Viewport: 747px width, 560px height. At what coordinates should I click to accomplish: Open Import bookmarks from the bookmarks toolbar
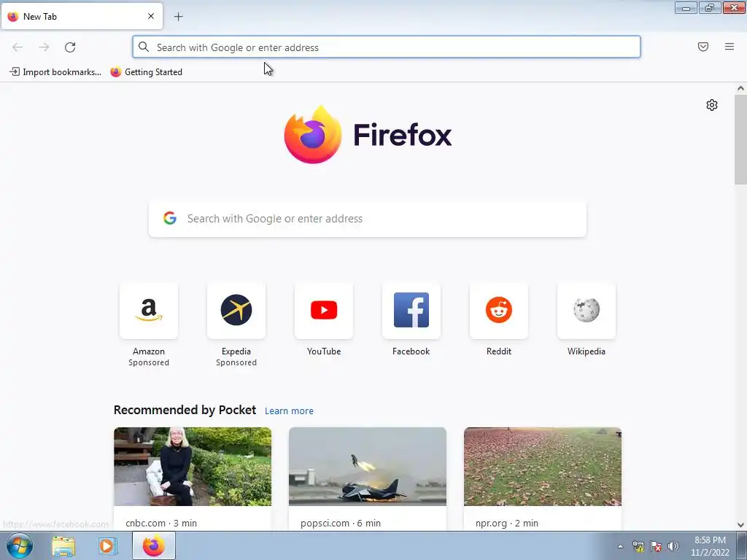click(55, 72)
